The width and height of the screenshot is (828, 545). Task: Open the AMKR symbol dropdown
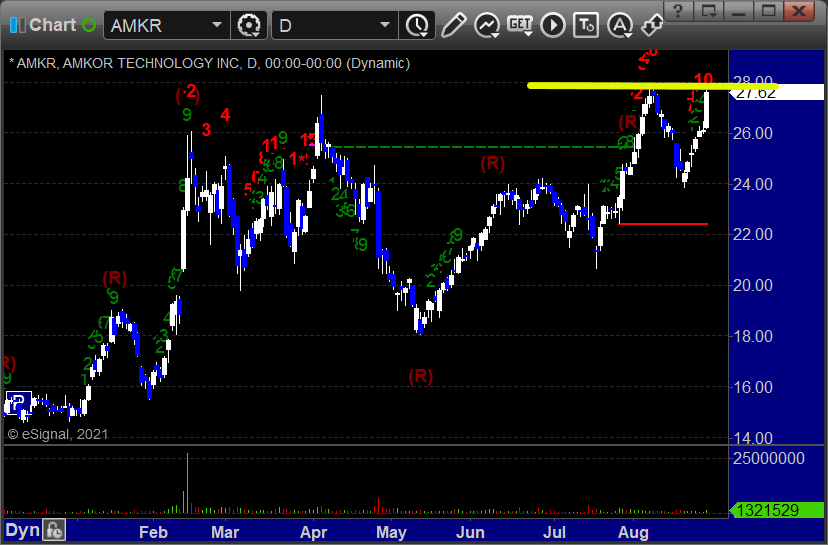[x=217, y=25]
